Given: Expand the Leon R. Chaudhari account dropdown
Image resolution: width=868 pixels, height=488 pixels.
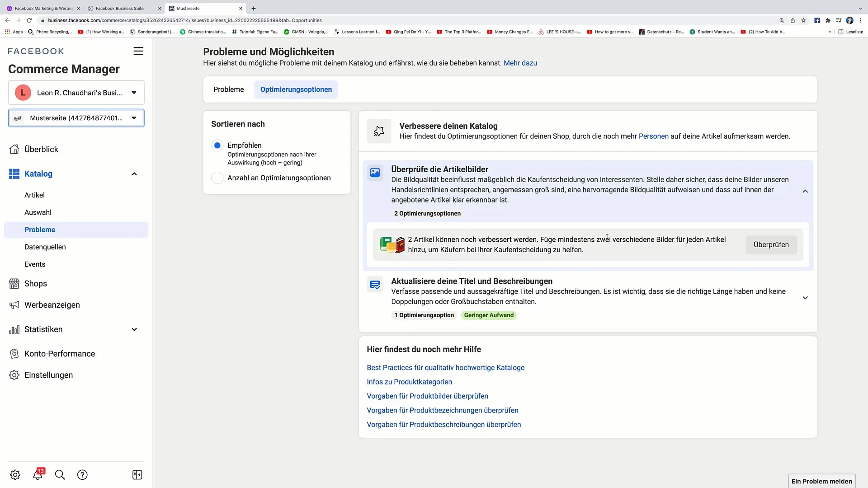Looking at the screenshot, I should coord(133,92).
